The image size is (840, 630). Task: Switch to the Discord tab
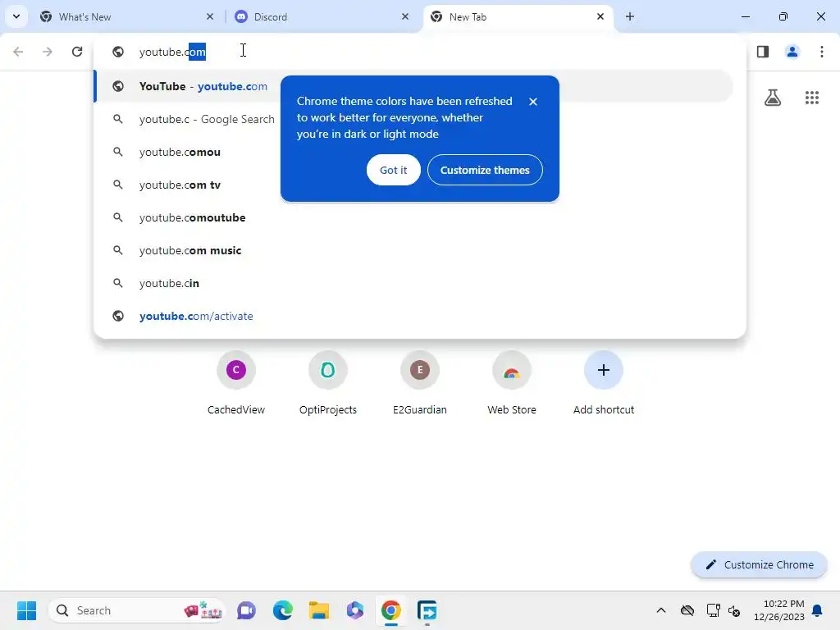pos(322,16)
